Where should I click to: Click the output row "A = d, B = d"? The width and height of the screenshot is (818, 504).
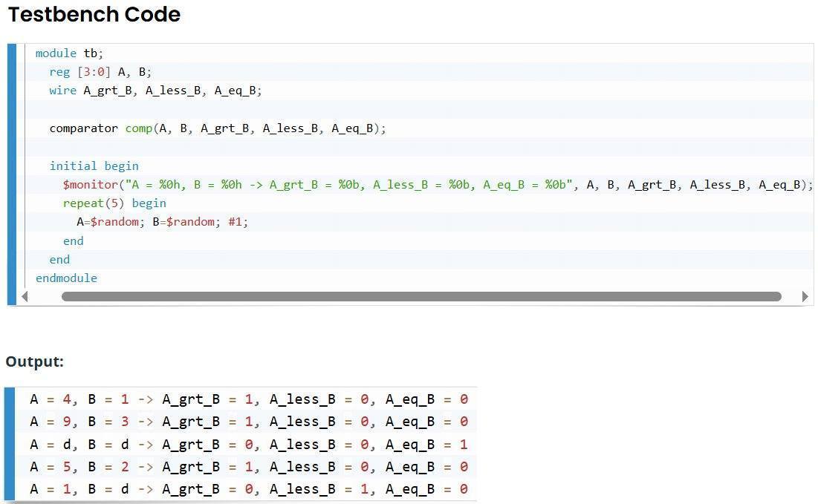pos(249,445)
